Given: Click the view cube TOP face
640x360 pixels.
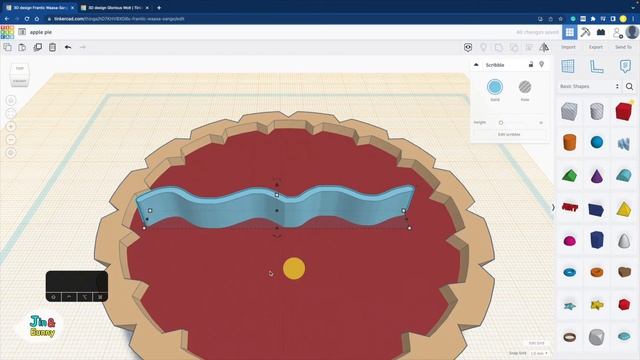Looking at the screenshot, I should (20, 69).
